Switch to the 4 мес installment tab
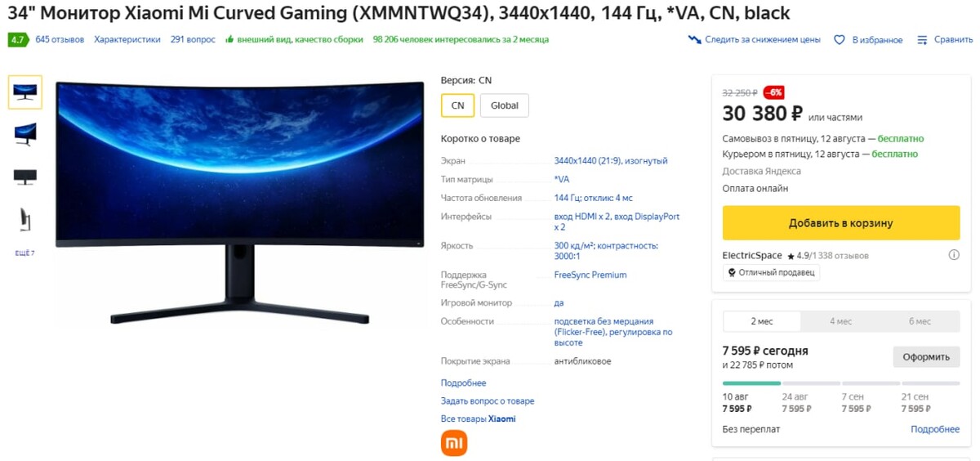 pos(841,321)
